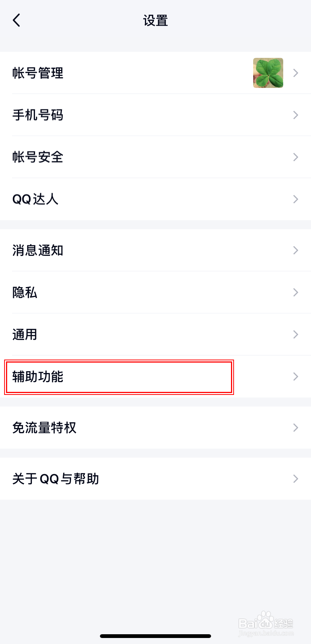Open 手机号码 phone number settings
The image size is (311, 644).
coord(38,115)
